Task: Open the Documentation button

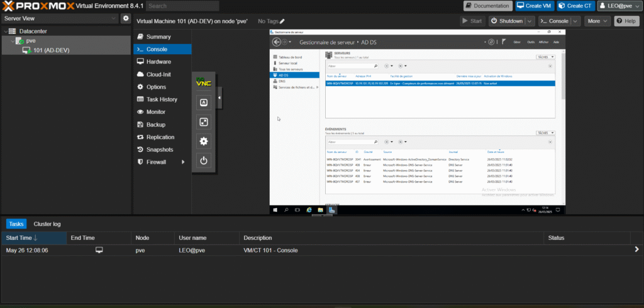Action: [488, 6]
